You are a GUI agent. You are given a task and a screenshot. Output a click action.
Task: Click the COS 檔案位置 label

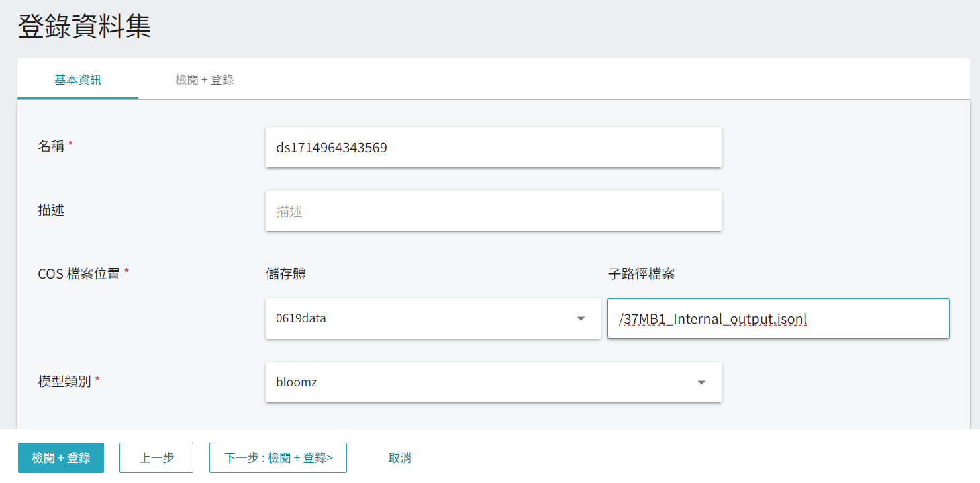click(79, 273)
